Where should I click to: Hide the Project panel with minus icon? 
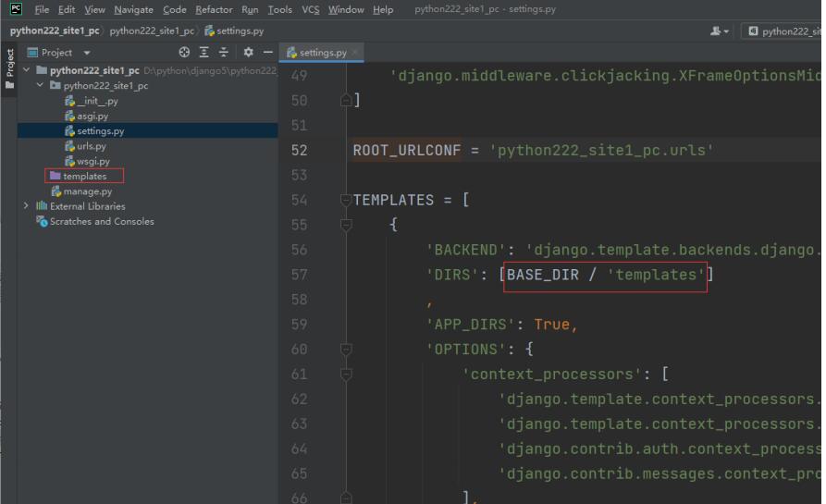(268, 53)
